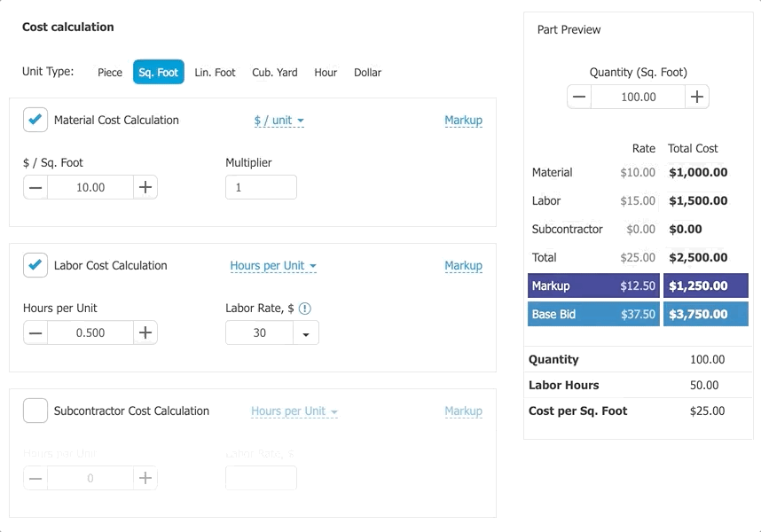Screen dimensions: 761x532
Task: Click the minus icon to decrease $ / Sq. Foot
Action: [x=35, y=187]
